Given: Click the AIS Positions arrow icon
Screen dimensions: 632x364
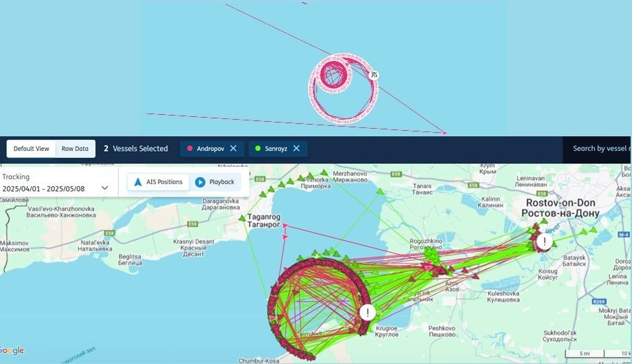Looking at the screenshot, I should [x=138, y=182].
